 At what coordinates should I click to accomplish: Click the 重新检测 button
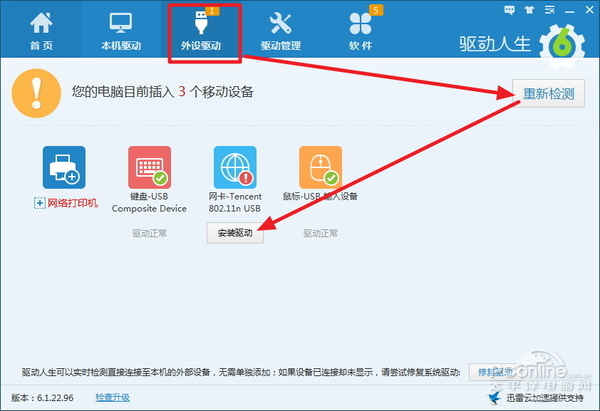548,93
